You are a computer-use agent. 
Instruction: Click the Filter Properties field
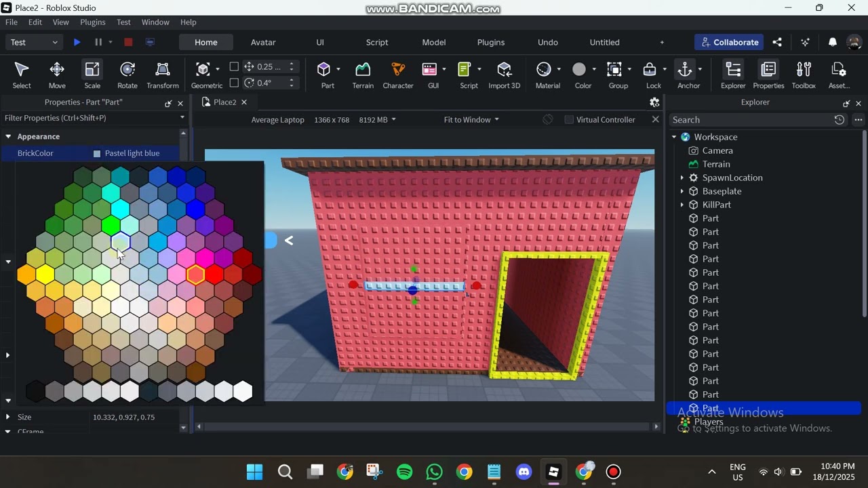click(89, 118)
